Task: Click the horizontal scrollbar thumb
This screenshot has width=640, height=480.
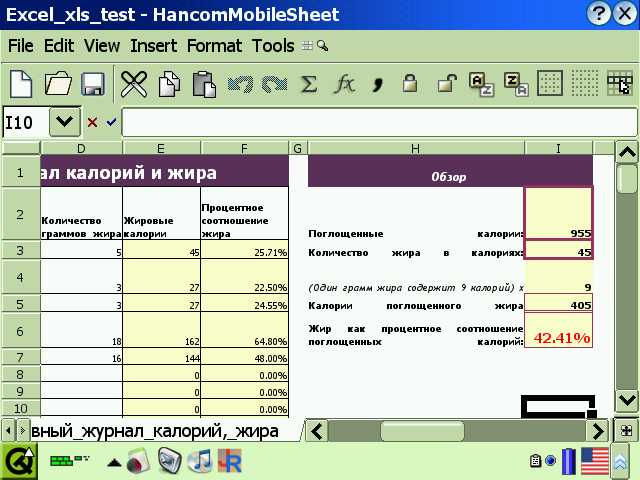Action: click(x=422, y=431)
